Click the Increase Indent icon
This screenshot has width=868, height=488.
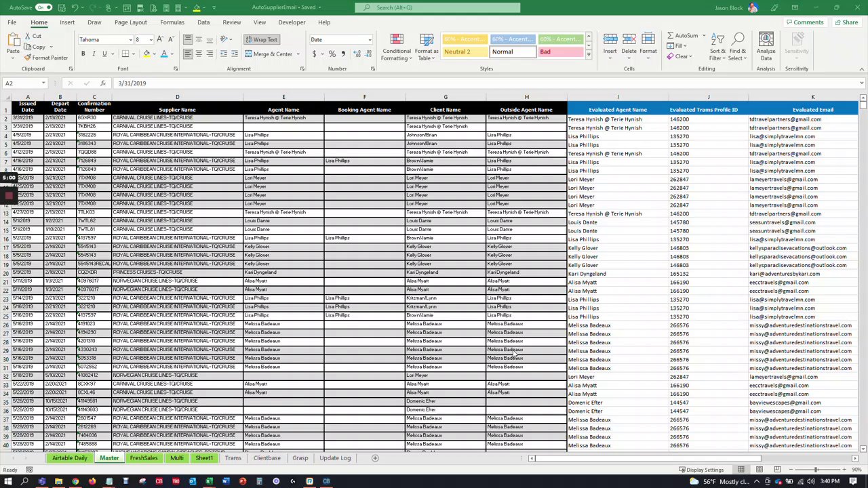[x=235, y=54]
